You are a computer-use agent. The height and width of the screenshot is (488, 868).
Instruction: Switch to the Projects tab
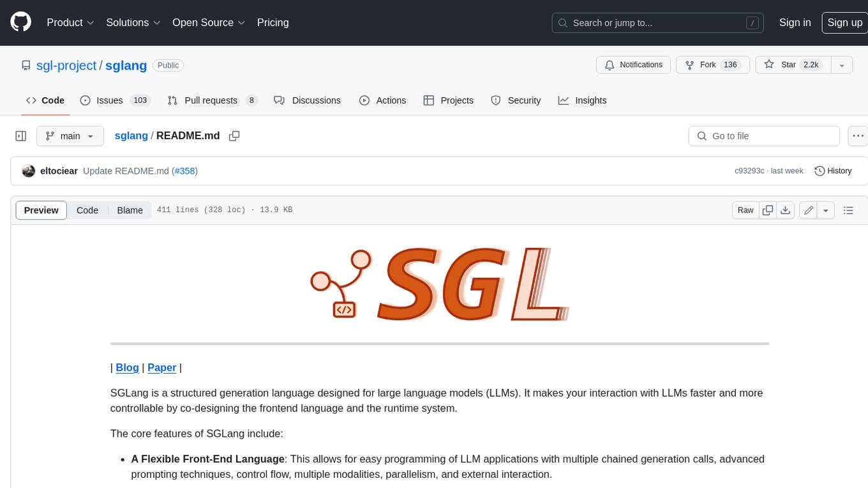click(448, 100)
